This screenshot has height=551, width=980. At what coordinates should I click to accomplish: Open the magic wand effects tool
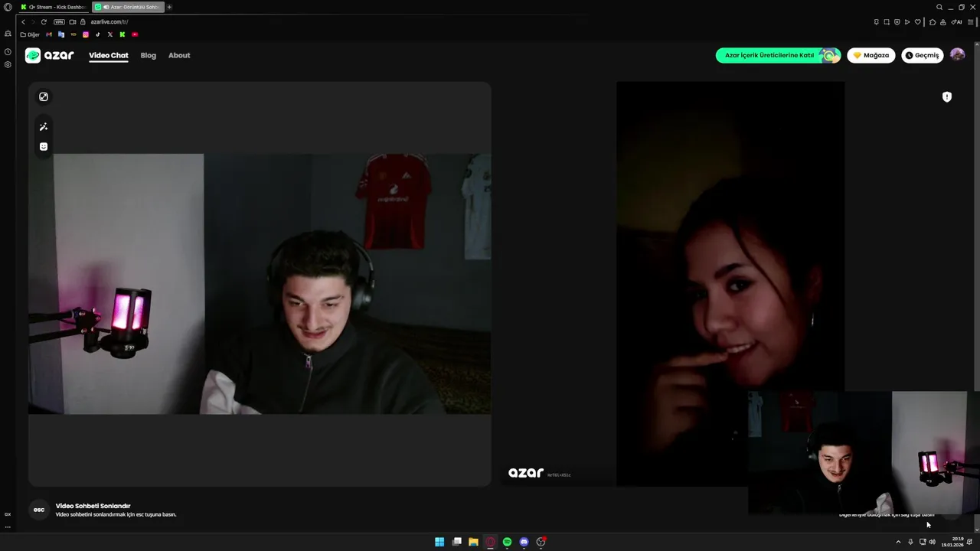tap(44, 127)
